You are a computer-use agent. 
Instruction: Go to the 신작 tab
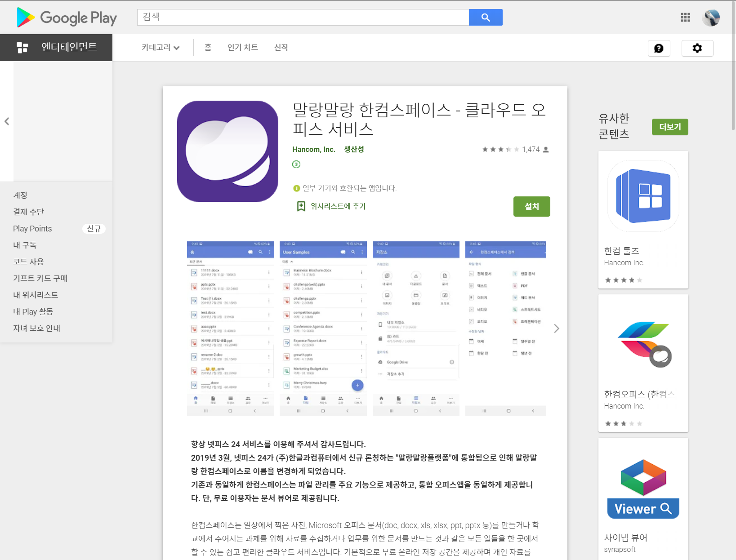(281, 47)
